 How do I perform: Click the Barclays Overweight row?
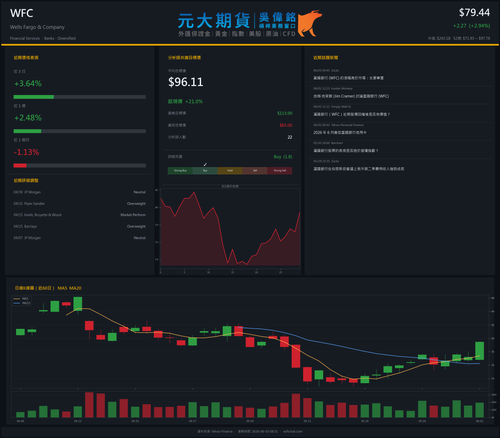click(x=79, y=226)
